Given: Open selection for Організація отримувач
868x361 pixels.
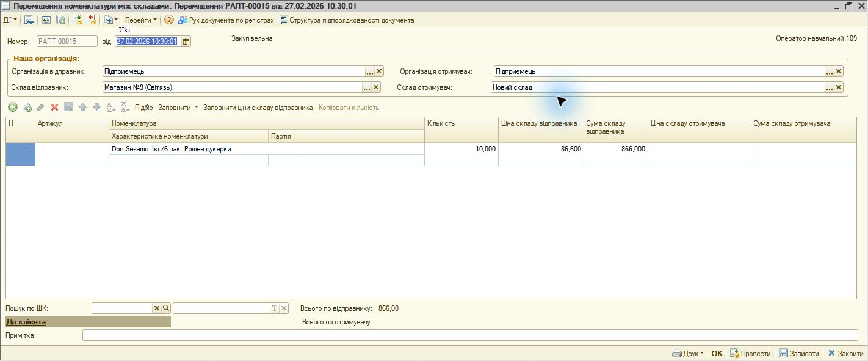Looking at the screenshot, I should (x=829, y=71).
